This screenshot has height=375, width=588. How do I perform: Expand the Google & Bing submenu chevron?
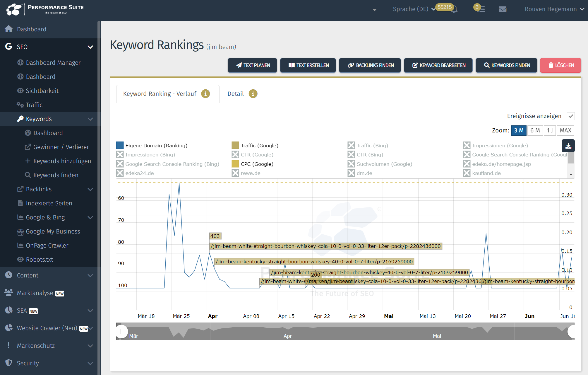coord(90,217)
